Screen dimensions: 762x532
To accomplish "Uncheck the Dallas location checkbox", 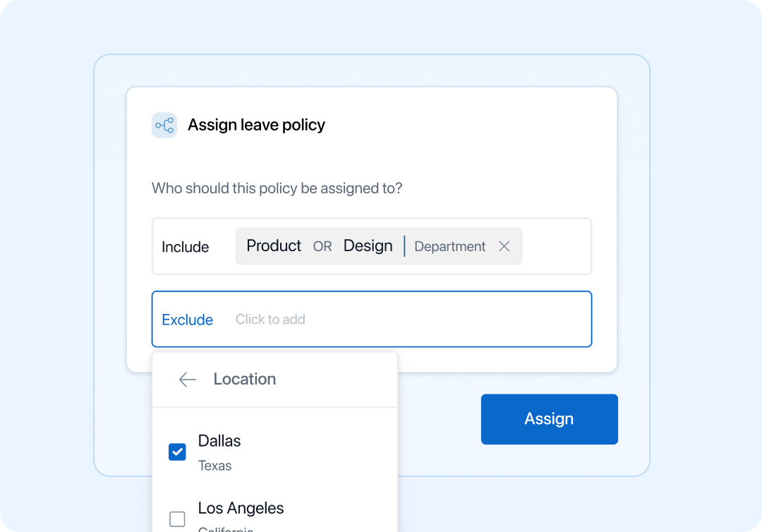I will pyautogui.click(x=177, y=452).
